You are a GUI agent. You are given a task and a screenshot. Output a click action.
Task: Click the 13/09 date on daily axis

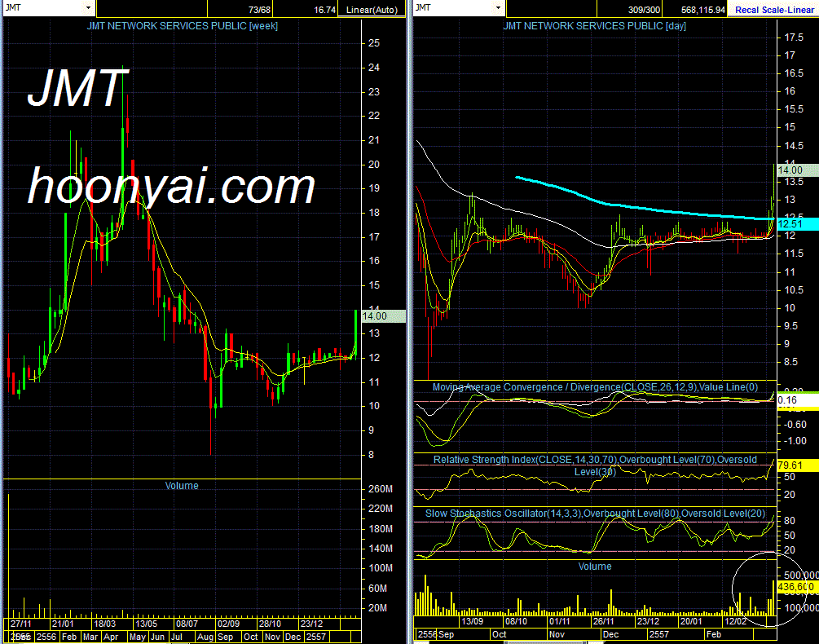pyautogui.click(x=472, y=621)
